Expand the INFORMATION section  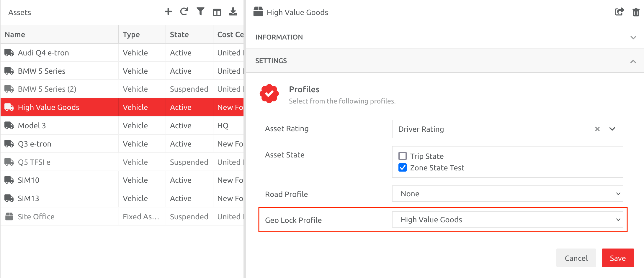click(633, 37)
